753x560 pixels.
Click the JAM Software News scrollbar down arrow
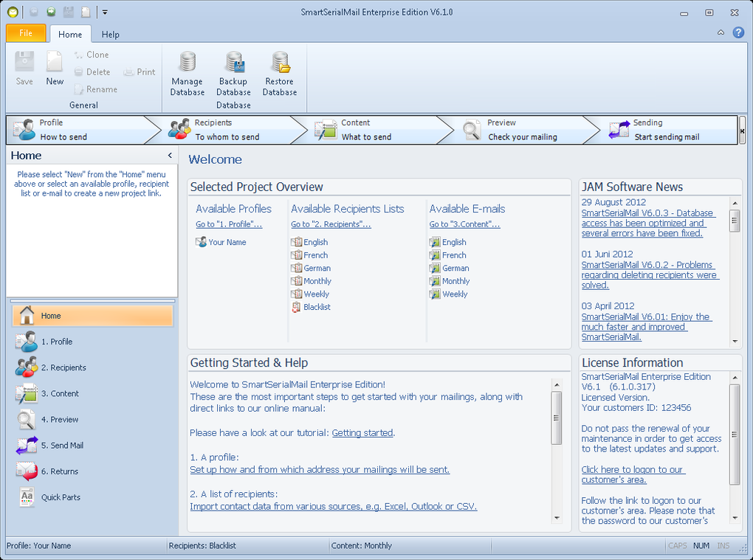[735, 342]
